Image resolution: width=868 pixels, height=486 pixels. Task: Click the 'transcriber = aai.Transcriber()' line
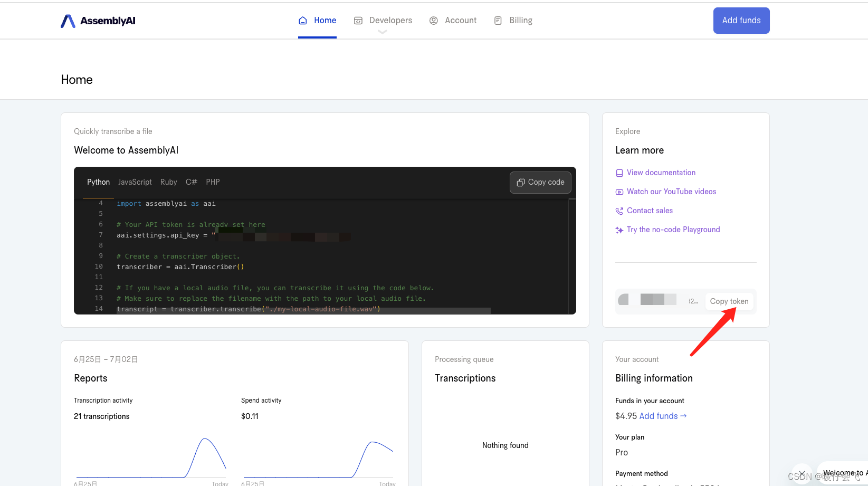[180, 267]
